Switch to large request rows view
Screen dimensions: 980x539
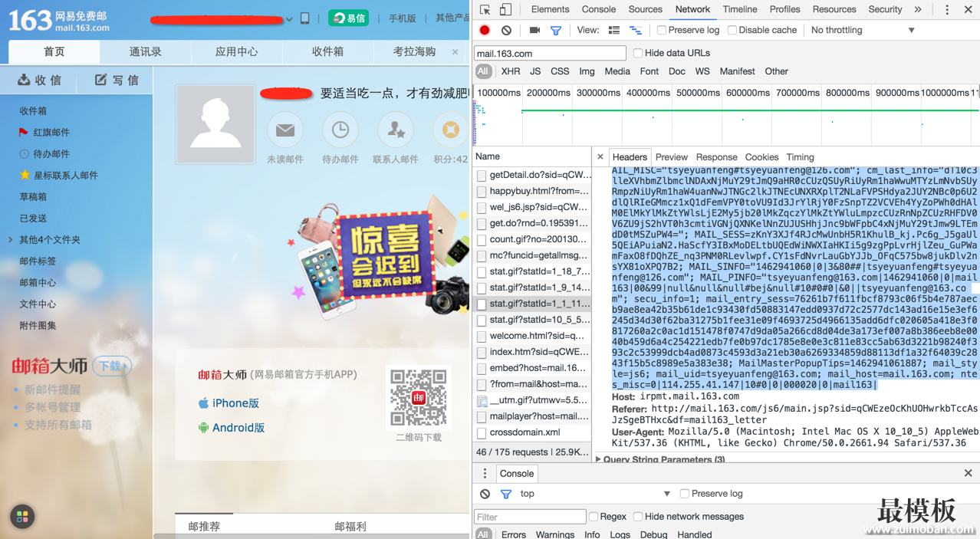point(614,30)
